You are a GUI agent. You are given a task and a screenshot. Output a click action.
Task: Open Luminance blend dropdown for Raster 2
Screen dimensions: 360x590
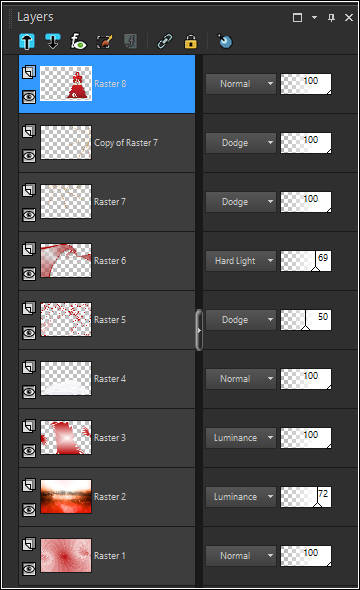click(x=241, y=497)
